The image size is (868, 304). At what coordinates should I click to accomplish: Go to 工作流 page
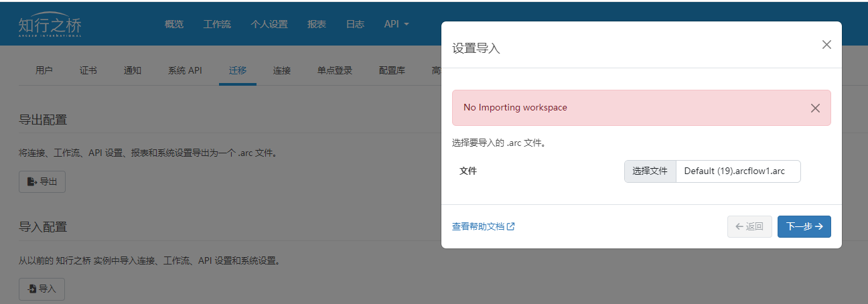tap(217, 24)
